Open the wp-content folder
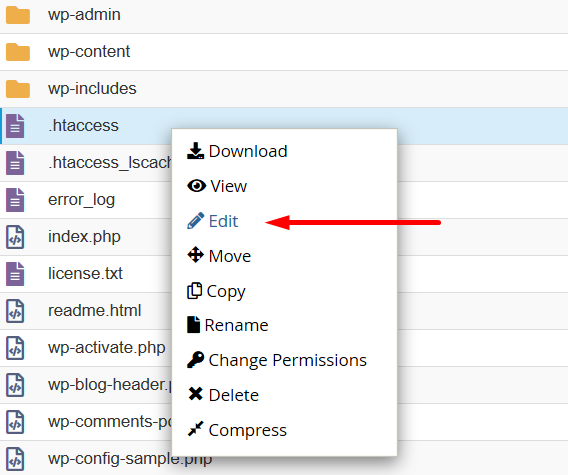The image size is (568, 475). tap(89, 51)
